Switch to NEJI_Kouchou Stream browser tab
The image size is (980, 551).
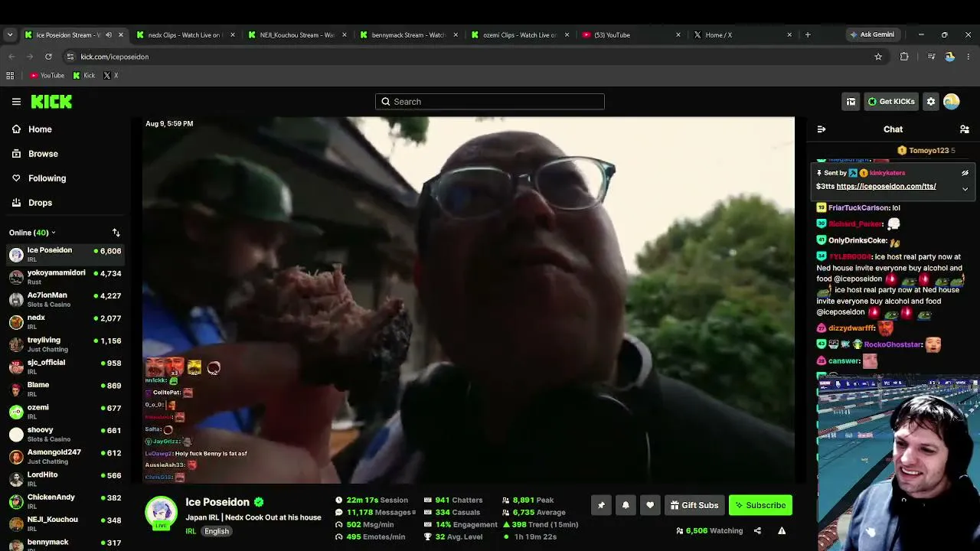(296, 34)
